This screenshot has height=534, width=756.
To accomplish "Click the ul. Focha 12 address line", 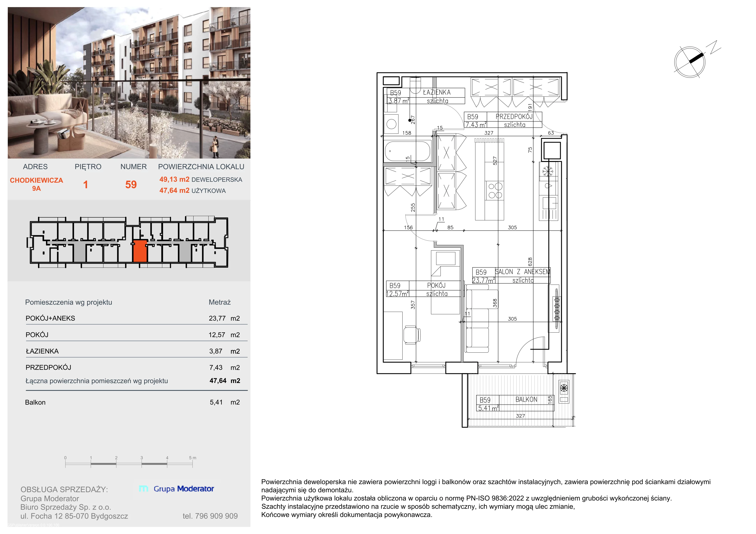I will pos(74,516).
